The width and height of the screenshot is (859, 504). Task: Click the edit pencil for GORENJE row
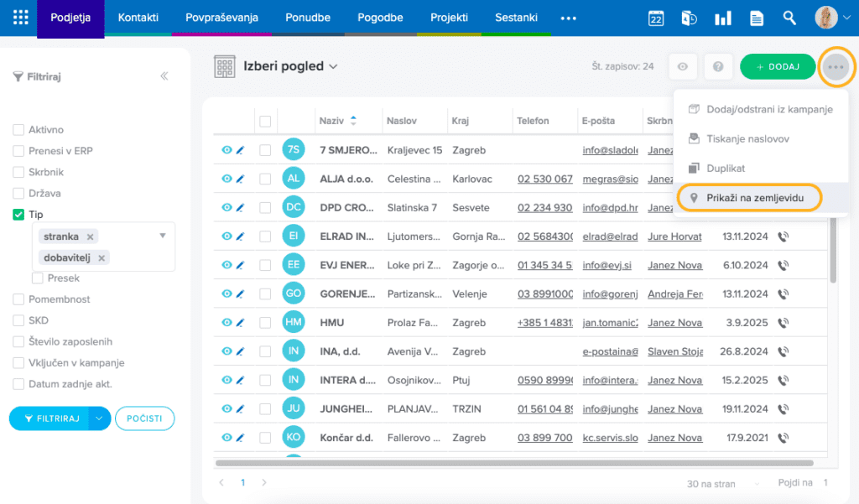coord(239,294)
